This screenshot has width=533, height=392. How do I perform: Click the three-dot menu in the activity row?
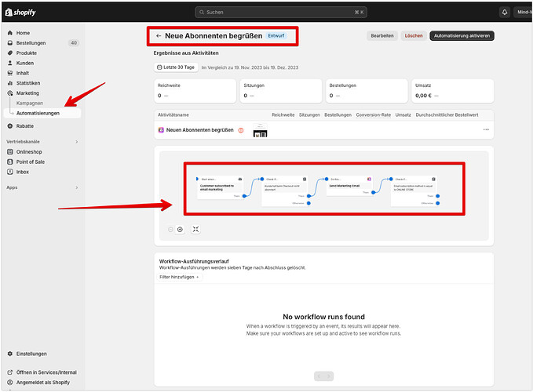(x=486, y=129)
